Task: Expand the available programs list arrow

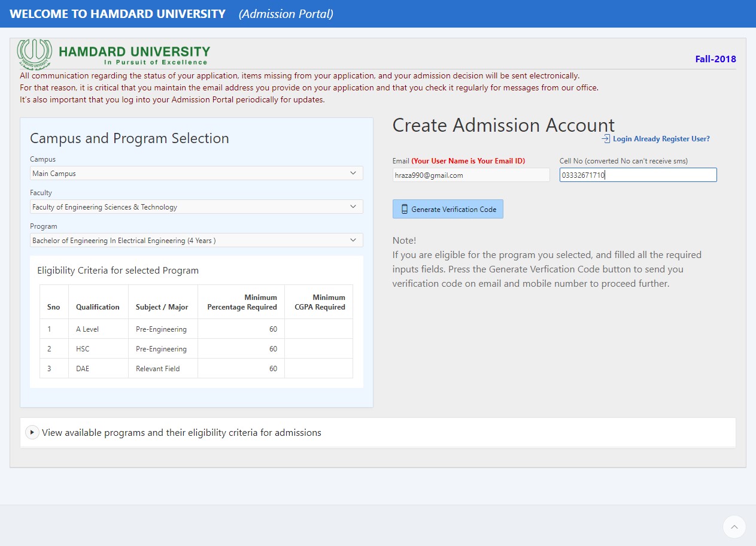Action: pos(32,432)
